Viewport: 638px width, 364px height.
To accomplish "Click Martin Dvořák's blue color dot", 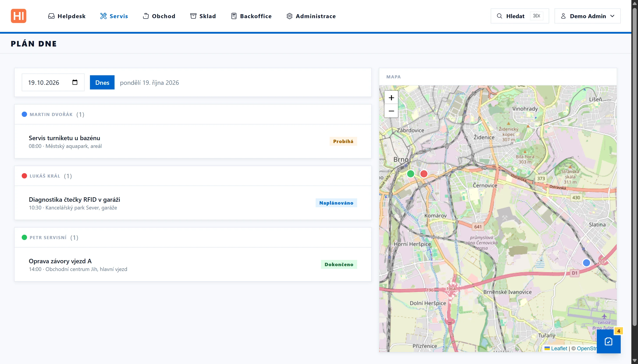I will (x=24, y=114).
